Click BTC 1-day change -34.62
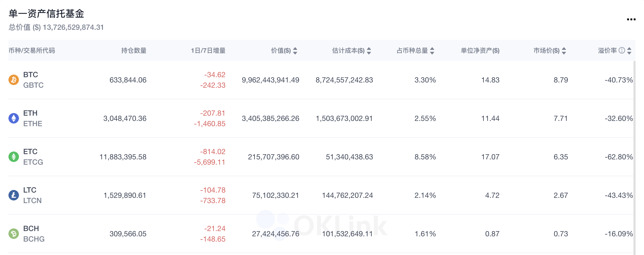The height and width of the screenshot is (255, 644). click(215, 75)
